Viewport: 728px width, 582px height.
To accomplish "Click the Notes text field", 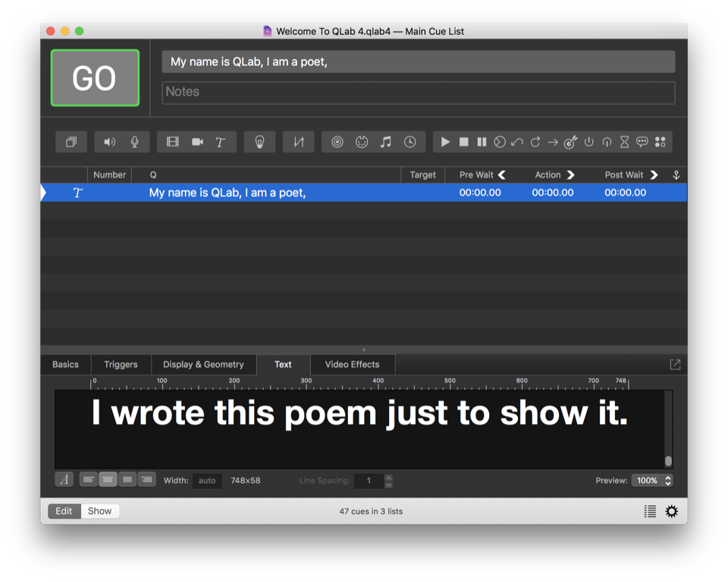I will tap(418, 92).
